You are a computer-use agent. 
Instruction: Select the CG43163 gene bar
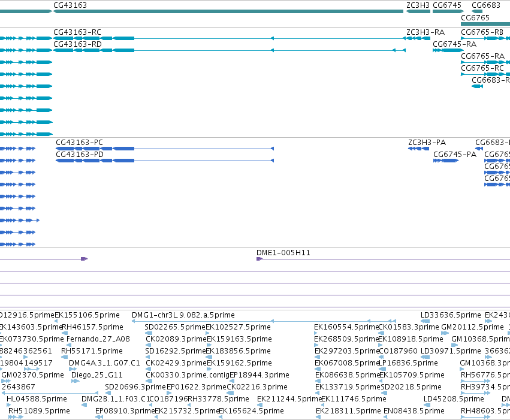228,11
